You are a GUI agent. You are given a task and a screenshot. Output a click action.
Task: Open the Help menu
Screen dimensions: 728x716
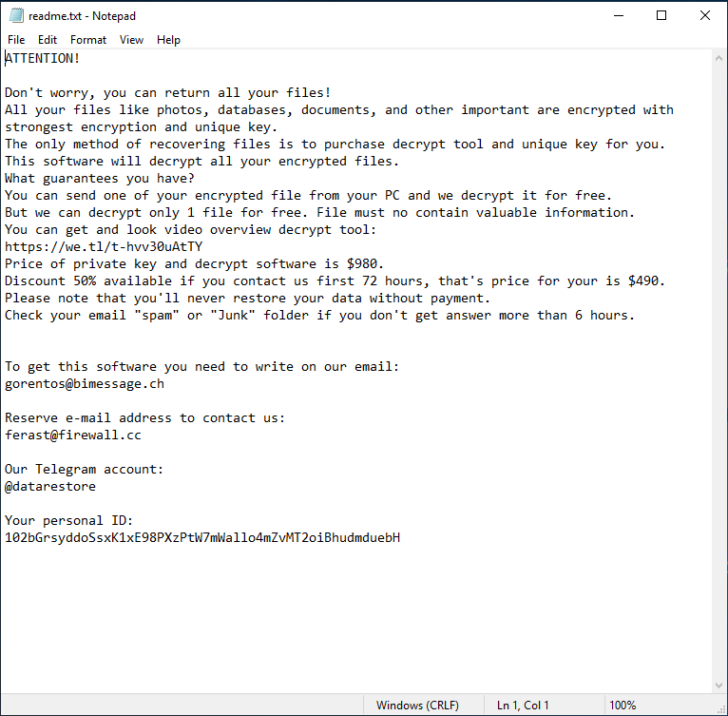tap(168, 40)
